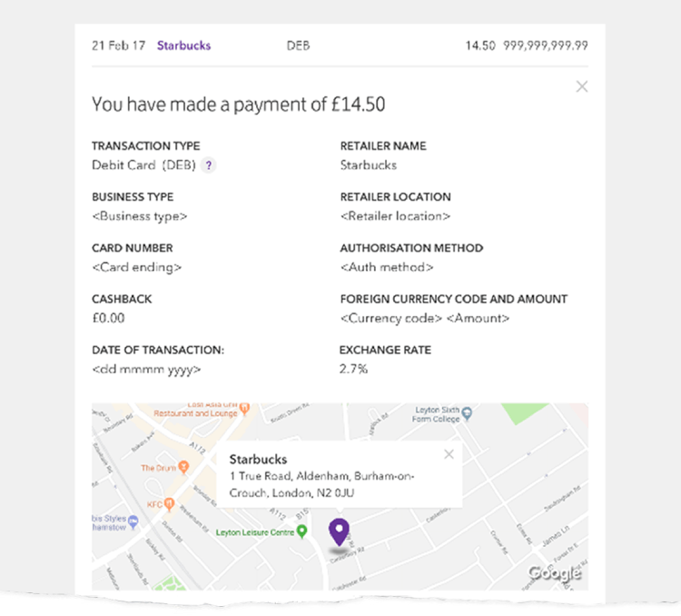Image resolution: width=681 pixels, height=616 pixels.
Task: Select The Drum pub marker
Action: tap(183, 467)
